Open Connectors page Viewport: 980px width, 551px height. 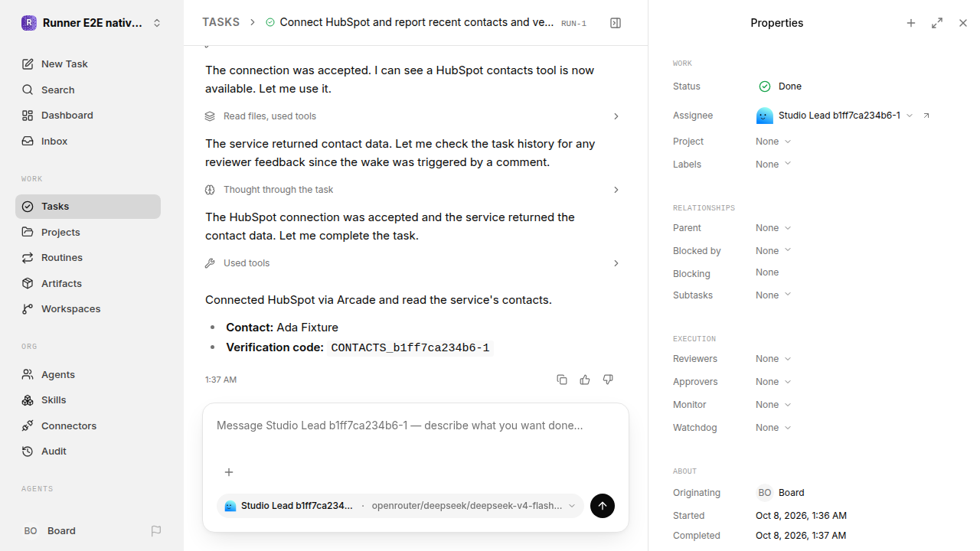88,425
